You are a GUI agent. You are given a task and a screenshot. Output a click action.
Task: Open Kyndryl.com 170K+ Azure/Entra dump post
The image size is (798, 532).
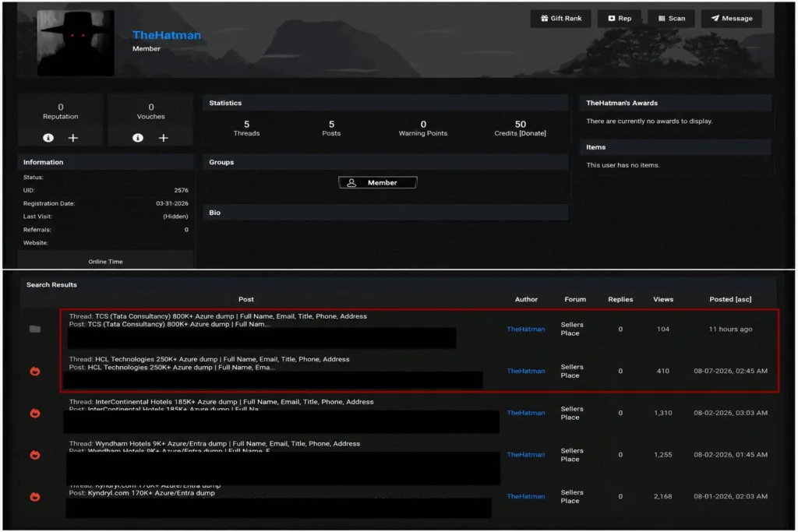151,493
